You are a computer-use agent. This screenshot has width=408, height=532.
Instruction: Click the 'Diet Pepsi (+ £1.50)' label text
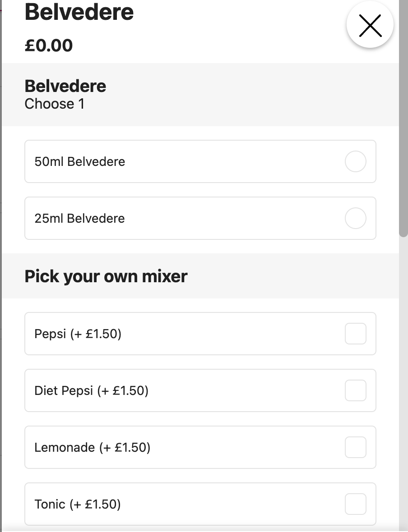click(x=91, y=390)
